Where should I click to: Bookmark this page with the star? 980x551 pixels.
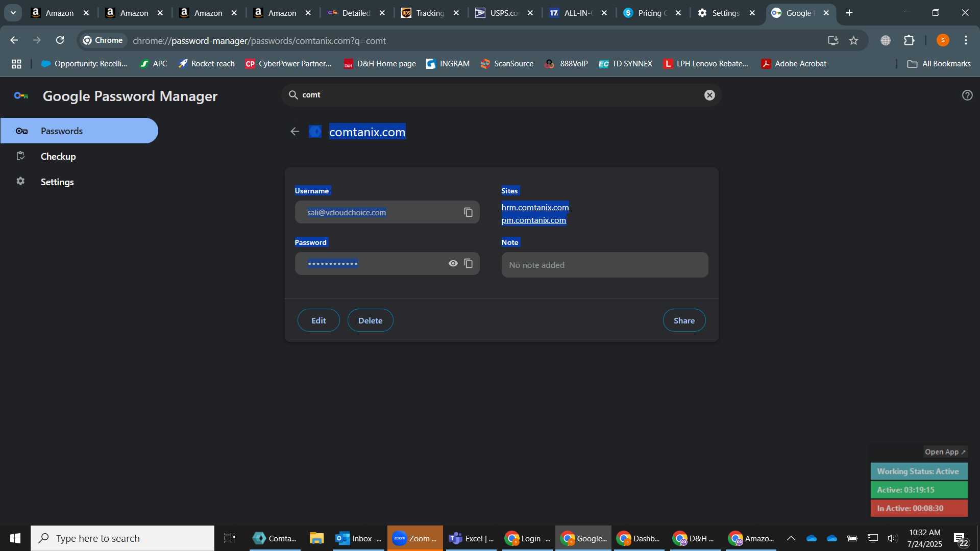coord(853,40)
